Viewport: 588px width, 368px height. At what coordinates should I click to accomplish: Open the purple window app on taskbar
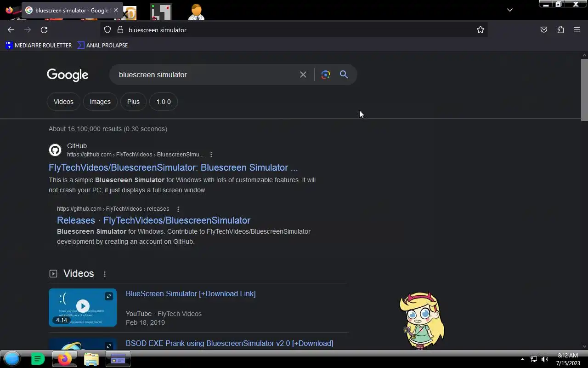click(x=118, y=359)
